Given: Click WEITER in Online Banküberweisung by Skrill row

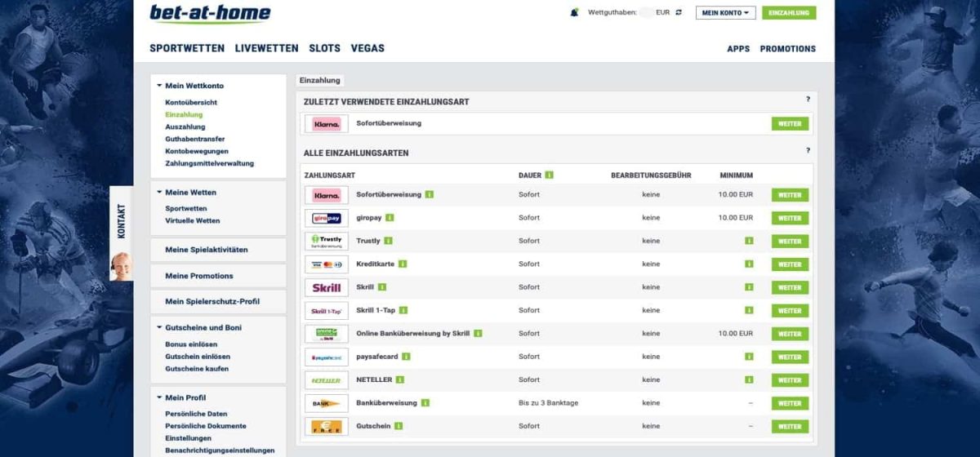Looking at the screenshot, I should (x=790, y=334).
